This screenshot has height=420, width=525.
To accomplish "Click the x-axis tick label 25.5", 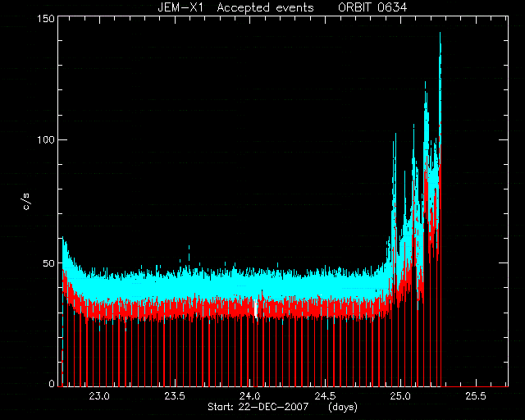I will (476, 396).
